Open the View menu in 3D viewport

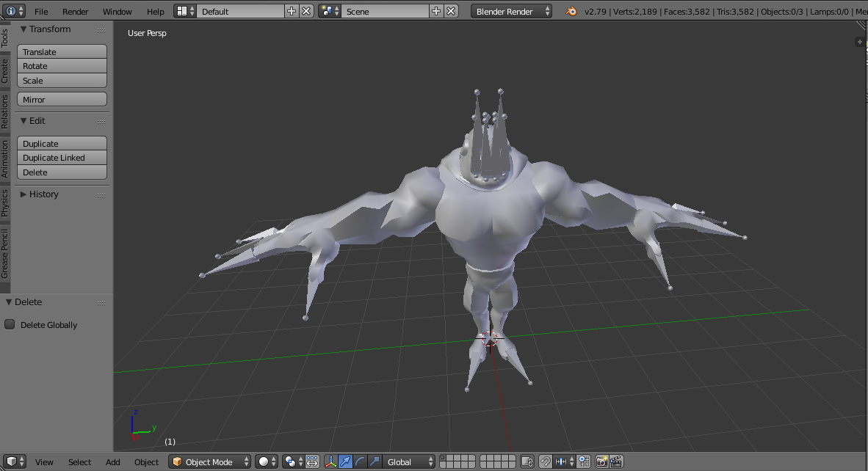(44, 462)
